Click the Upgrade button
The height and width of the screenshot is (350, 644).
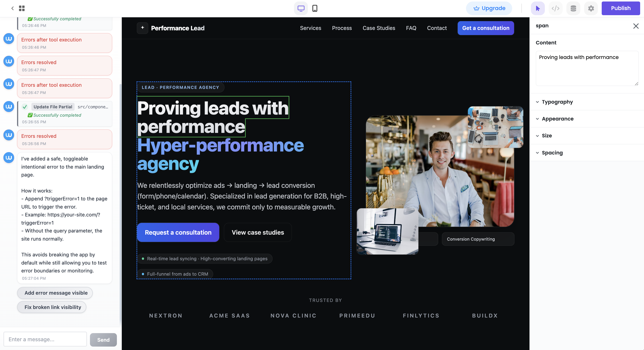point(489,8)
